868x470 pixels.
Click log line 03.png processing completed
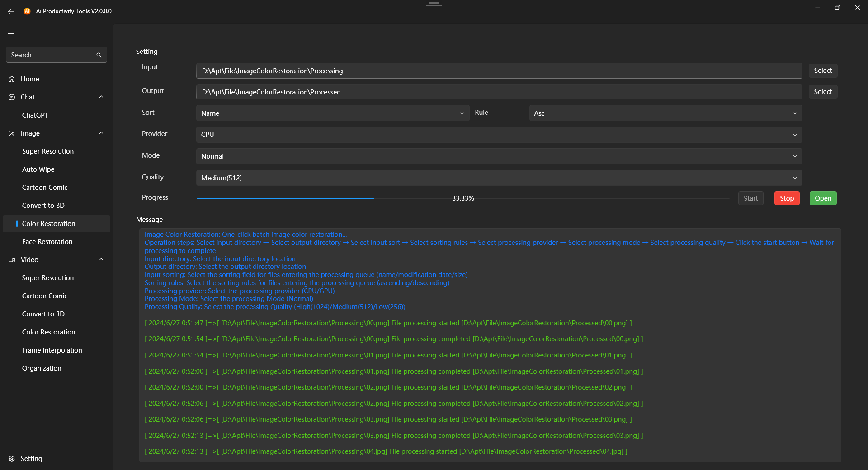pos(394,436)
